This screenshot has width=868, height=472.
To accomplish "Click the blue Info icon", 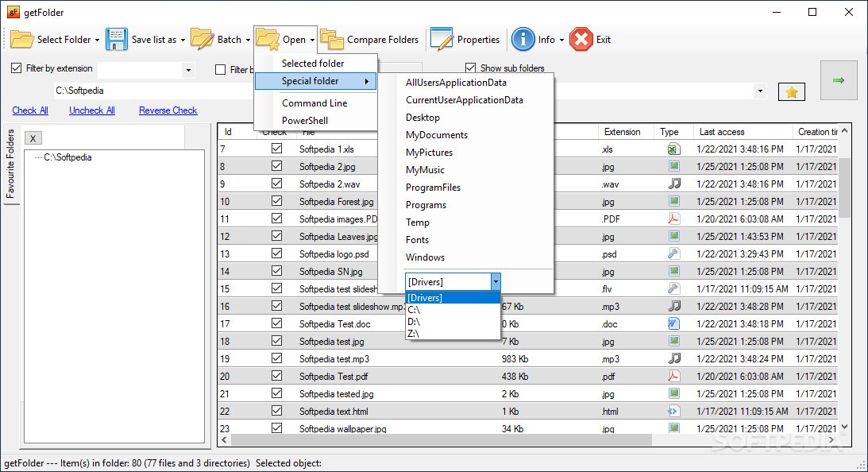I will (x=523, y=40).
